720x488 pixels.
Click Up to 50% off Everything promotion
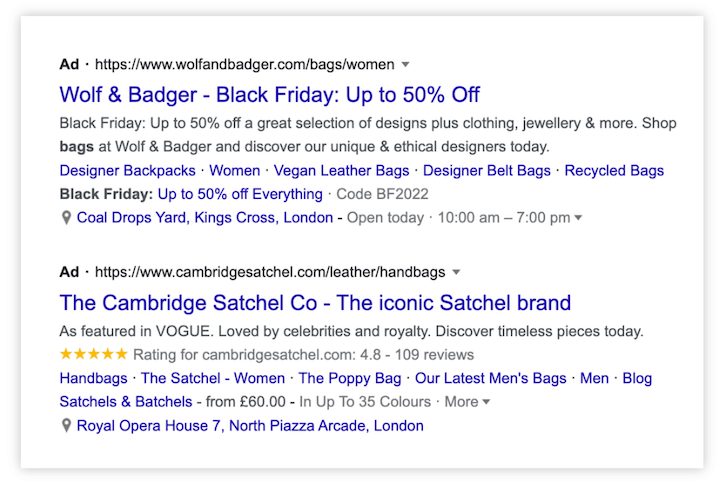[x=240, y=194]
